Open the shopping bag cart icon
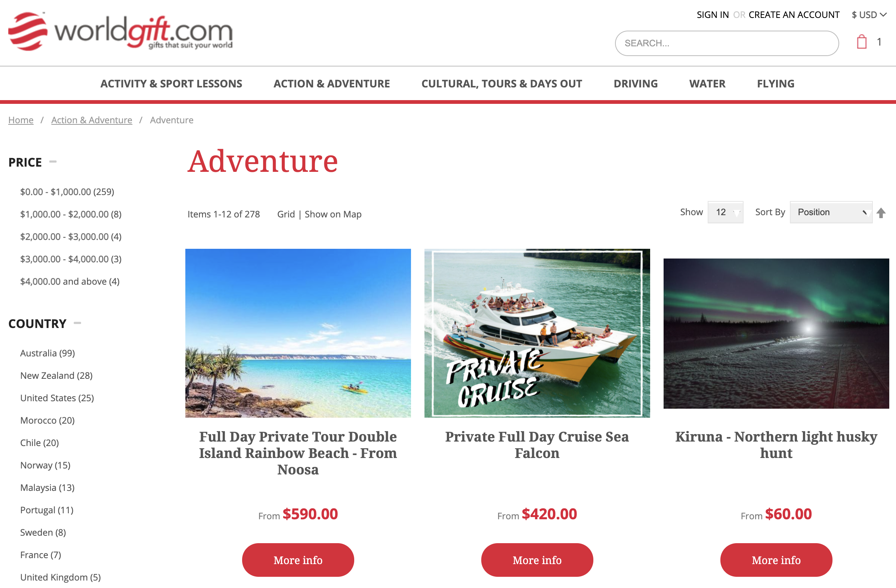This screenshot has height=588, width=896. (861, 42)
